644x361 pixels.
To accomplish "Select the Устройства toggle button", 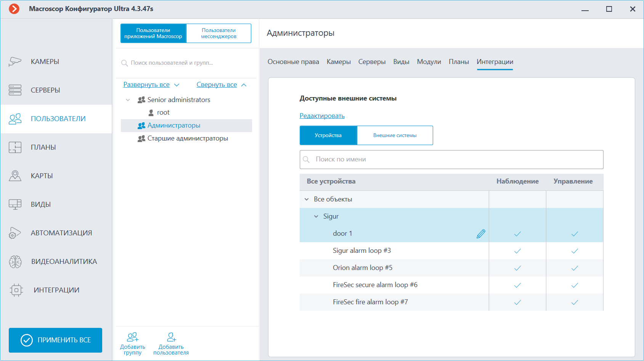I will pyautogui.click(x=328, y=135).
